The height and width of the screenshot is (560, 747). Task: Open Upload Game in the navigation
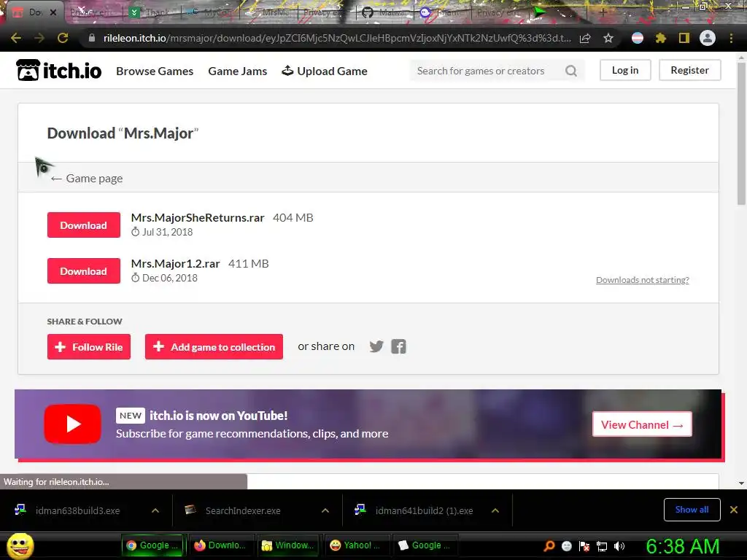pos(325,71)
